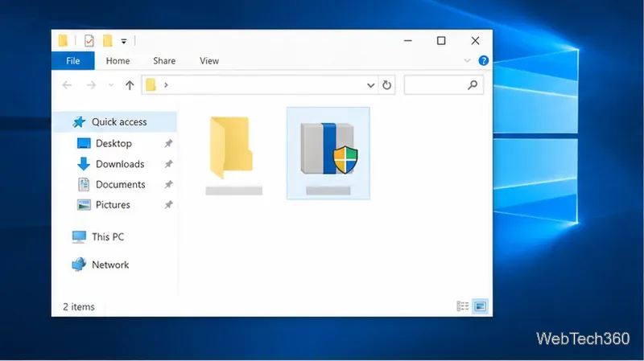Image resolution: width=644 pixels, height=361 pixels.
Task: Select Network in the navigation pane
Action: [x=110, y=265]
